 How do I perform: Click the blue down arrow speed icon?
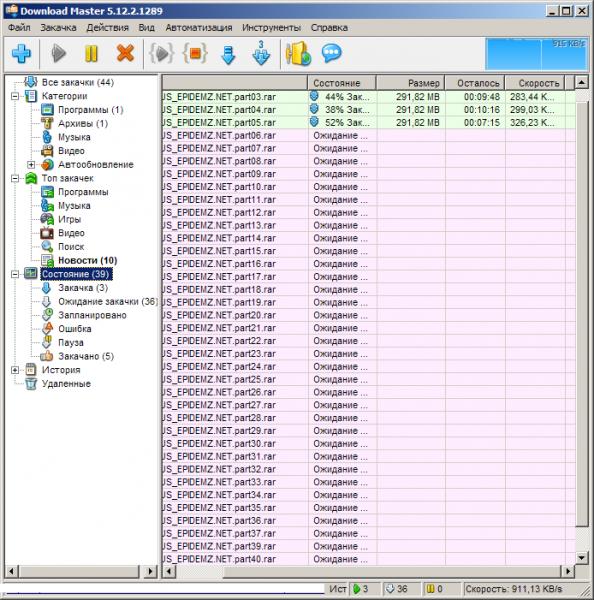coord(228,54)
